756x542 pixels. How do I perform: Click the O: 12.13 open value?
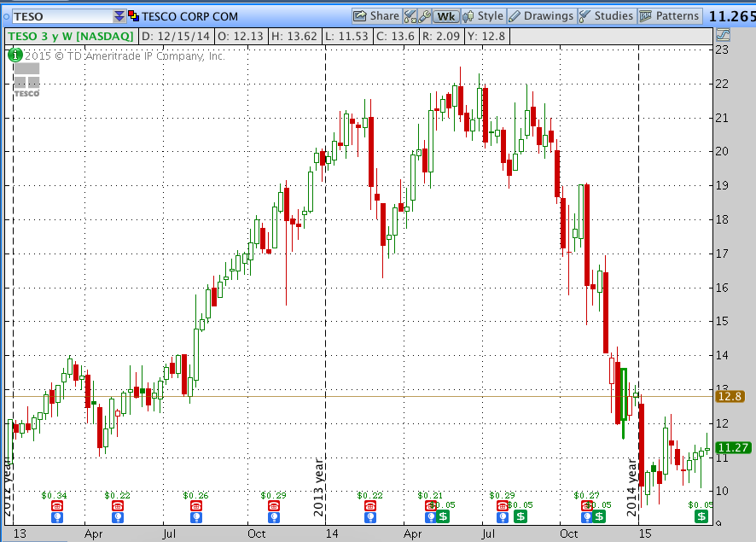coord(240,36)
